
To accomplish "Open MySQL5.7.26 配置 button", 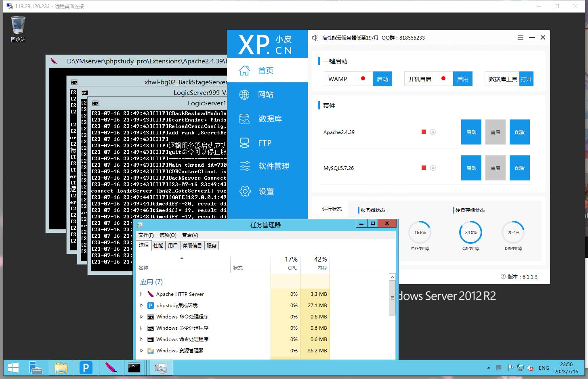I will pos(520,168).
